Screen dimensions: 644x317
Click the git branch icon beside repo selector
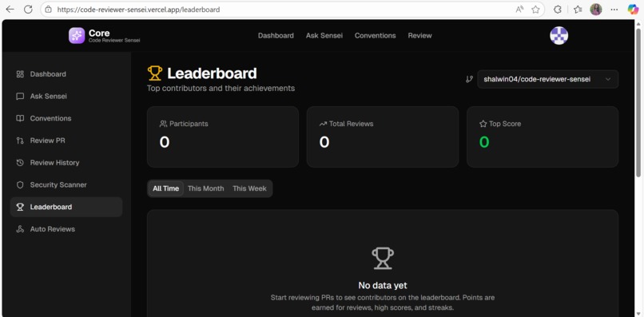[x=469, y=79]
